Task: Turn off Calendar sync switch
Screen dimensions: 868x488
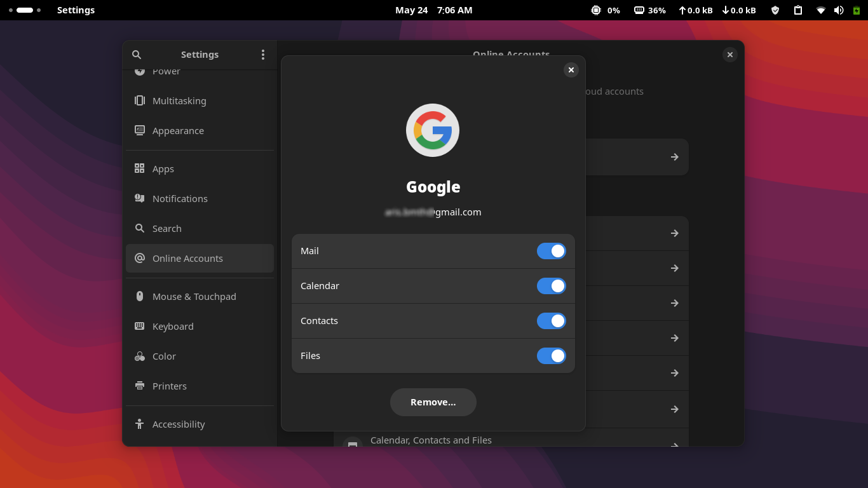Action: coord(551,286)
